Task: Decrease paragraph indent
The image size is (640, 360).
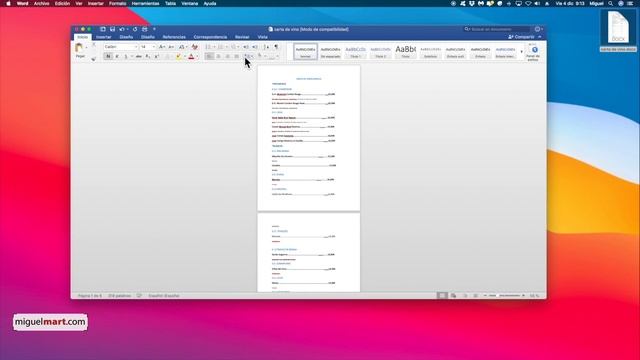Action: coord(246,47)
